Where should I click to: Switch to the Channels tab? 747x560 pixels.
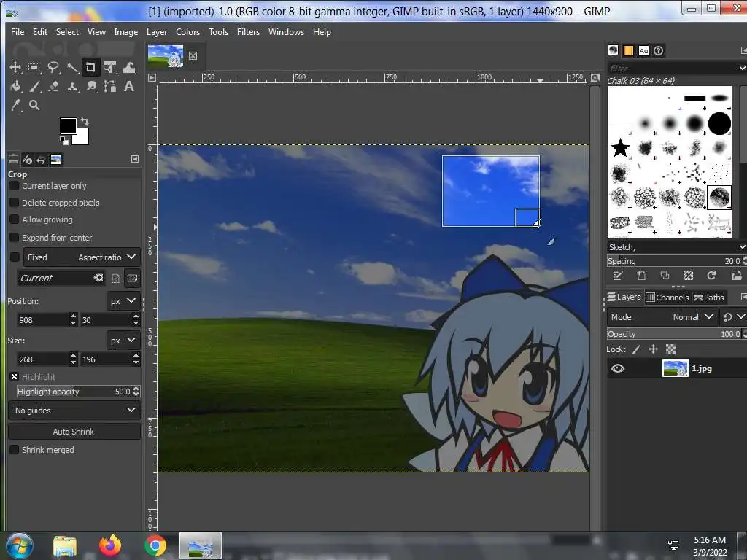pyautogui.click(x=667, y=297)
